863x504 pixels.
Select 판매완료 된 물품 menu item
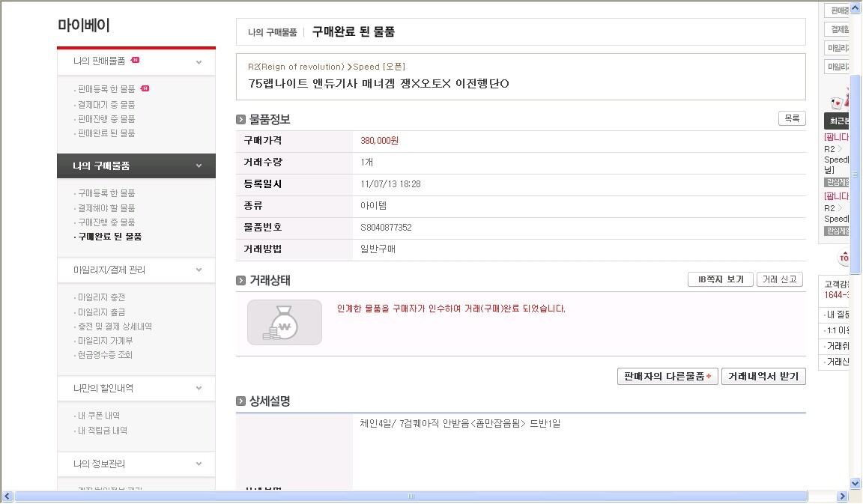click(106, 133)
